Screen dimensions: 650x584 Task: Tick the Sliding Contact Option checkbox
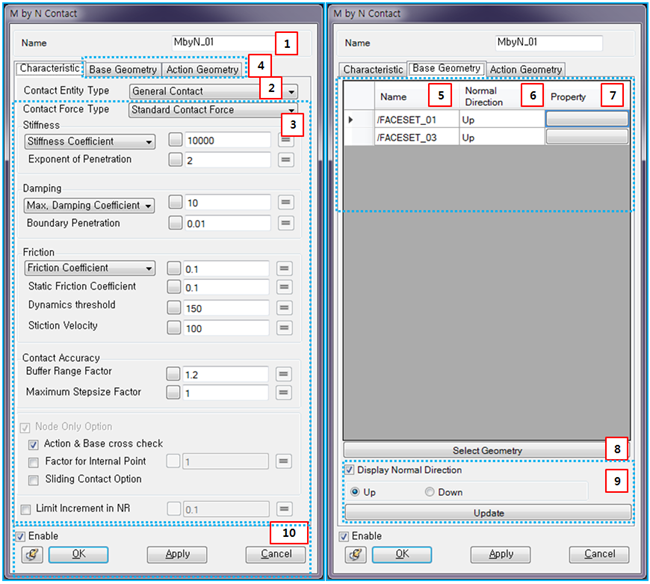[33, 480]
